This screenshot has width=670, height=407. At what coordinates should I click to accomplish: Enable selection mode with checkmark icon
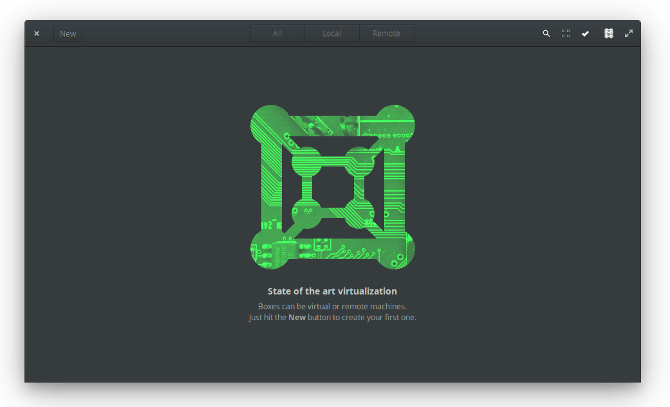585,33
